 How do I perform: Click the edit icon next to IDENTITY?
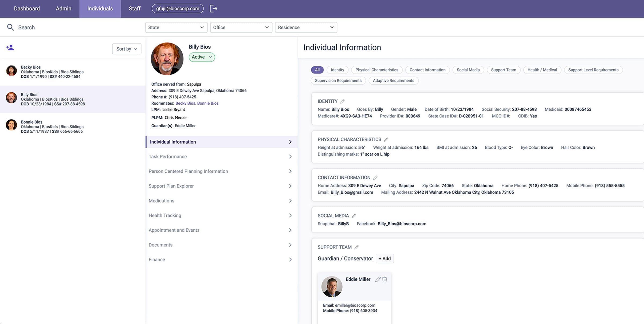point(343,101)
